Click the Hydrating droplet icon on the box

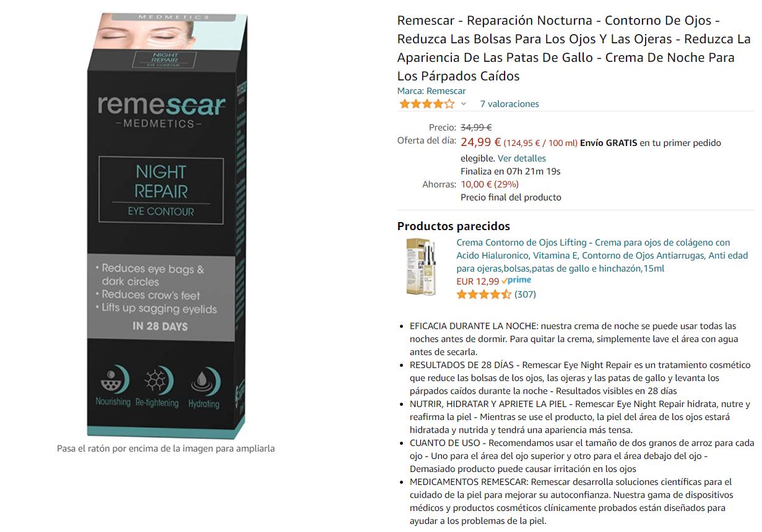pyautogui.click(x=204, y=387)
